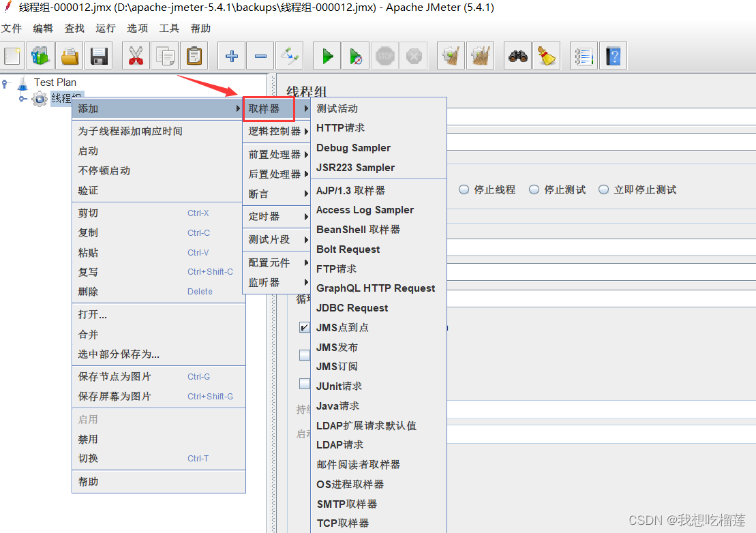Open the 测试片段 submenu
The image size is (756, 533).
(x=276, y=239)
